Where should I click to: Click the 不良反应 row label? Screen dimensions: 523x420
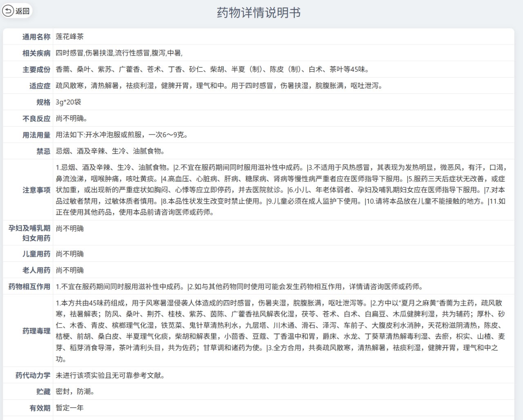[x=35, y=118]
